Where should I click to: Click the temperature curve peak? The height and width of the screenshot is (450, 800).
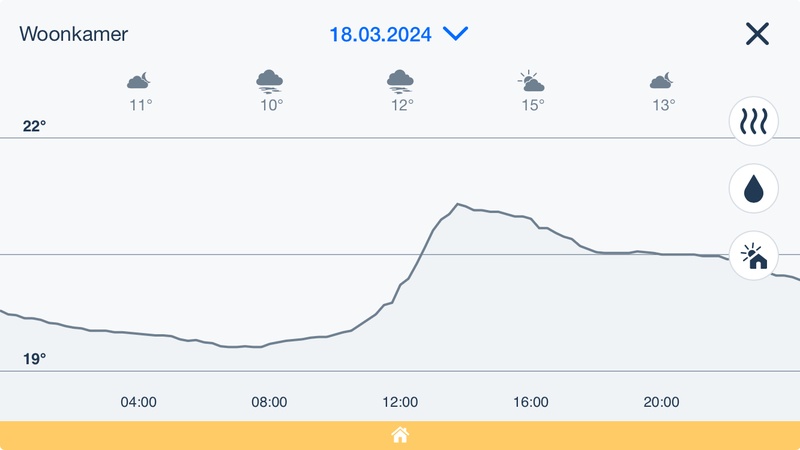(457, 205)
